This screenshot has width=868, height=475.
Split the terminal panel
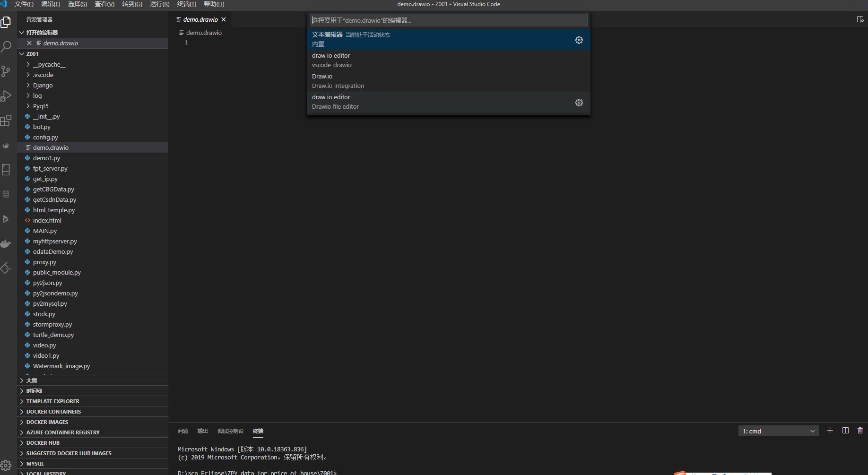pos(846,431)
